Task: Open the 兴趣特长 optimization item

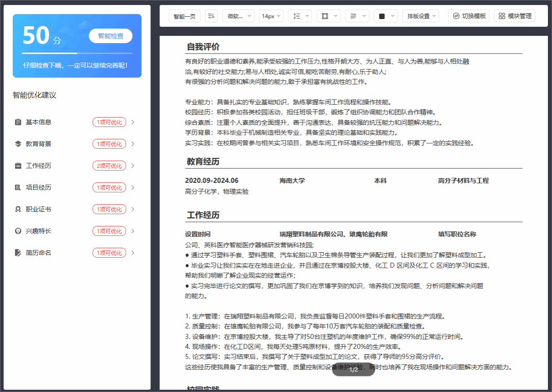Action: pos(39,231)
